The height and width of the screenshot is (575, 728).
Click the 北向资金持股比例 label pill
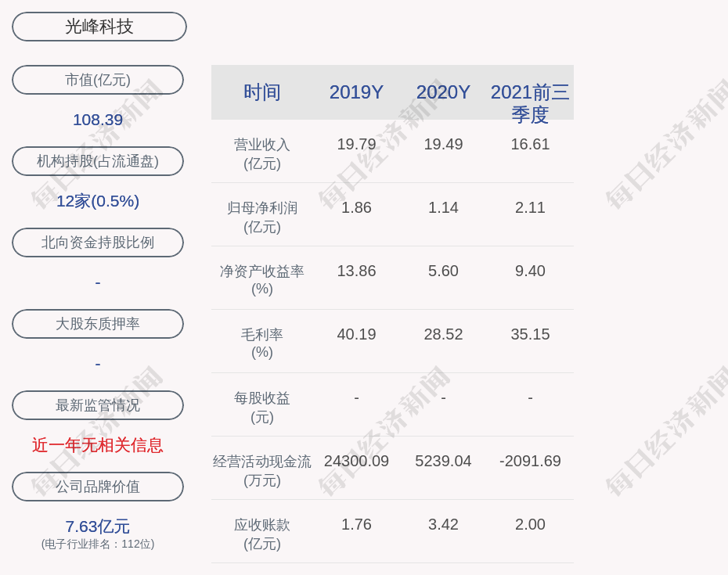point(98,243)
